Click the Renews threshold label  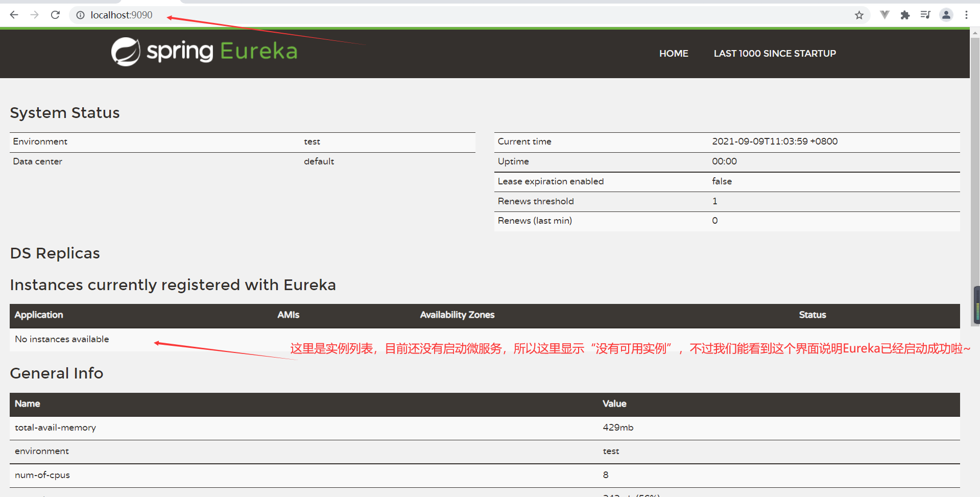tap(536, 201)
